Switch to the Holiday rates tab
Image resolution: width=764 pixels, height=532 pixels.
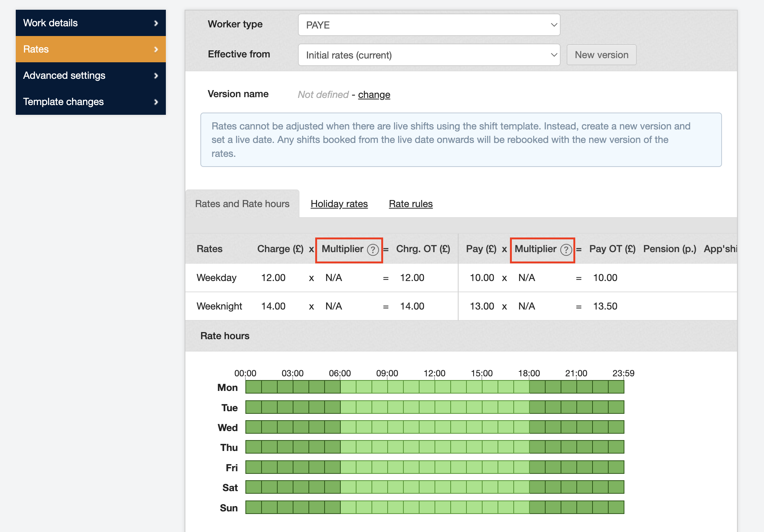[339, 204]
